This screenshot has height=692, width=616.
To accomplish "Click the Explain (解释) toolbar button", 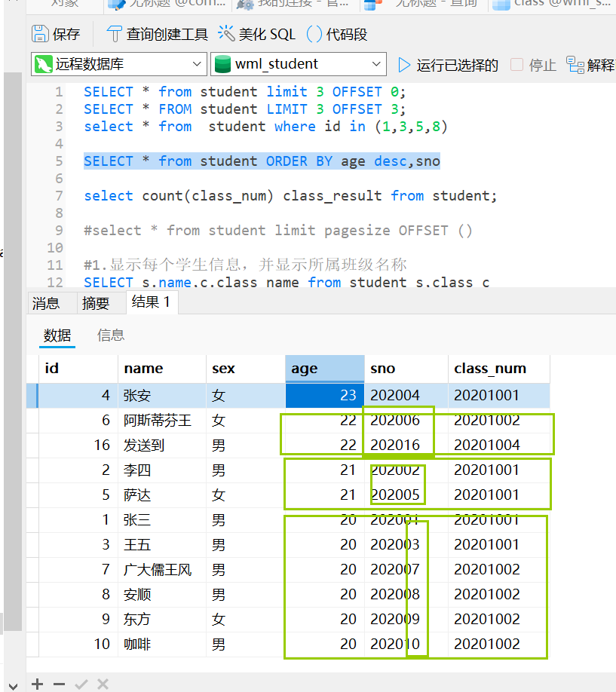I will 591,65.
